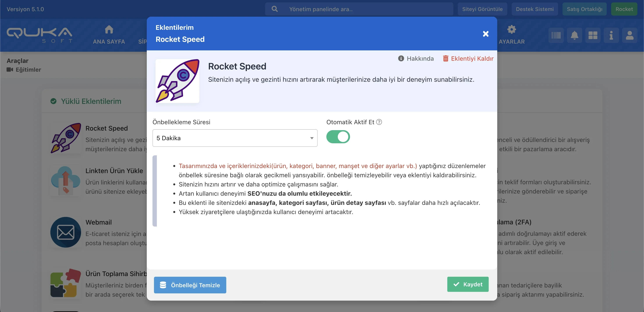
Task: Click the Ayarlar gear icon
Action: click(511, 30)
